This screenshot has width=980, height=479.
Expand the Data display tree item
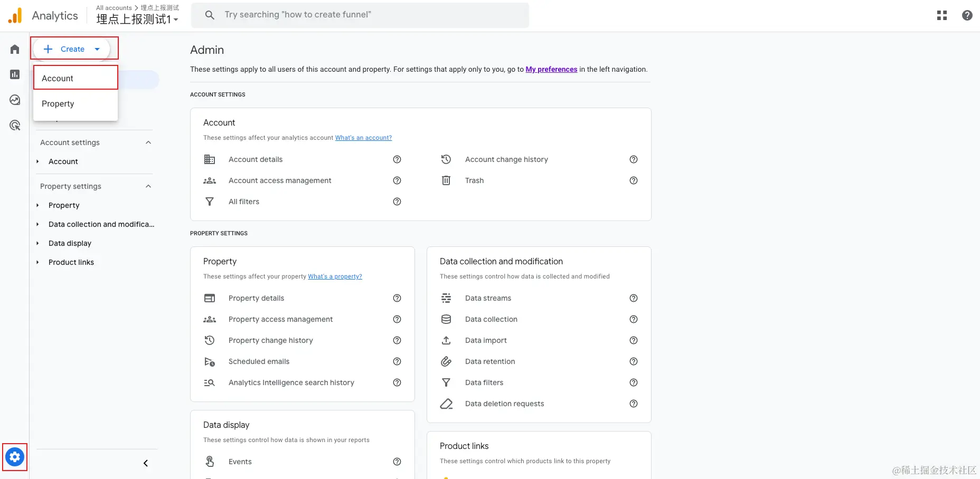pyautogui.click(x=37, y=243)
